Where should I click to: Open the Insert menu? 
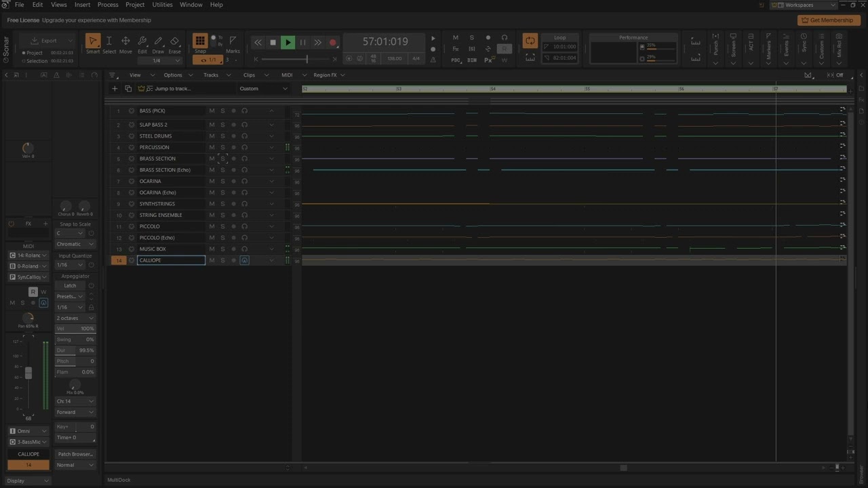pos(82,5)
